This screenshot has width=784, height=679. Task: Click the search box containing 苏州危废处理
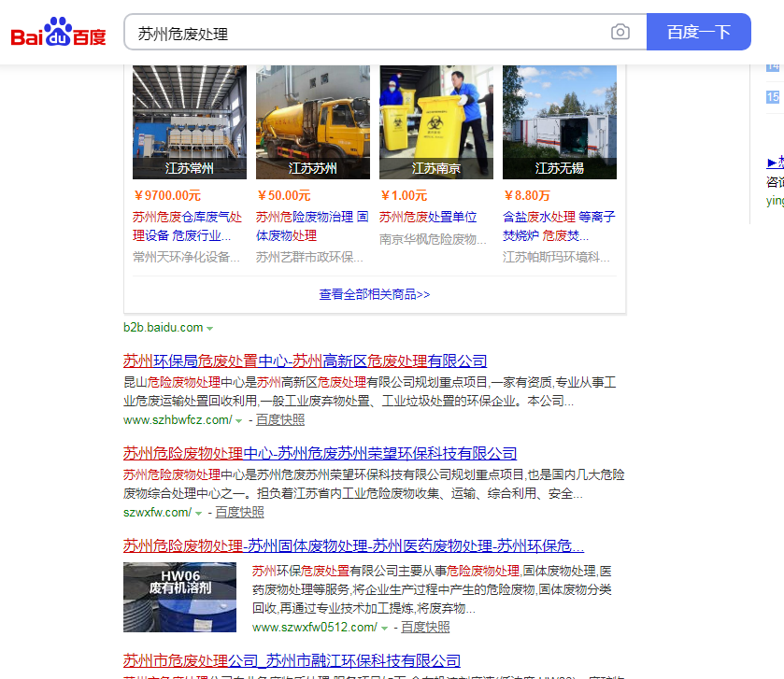click(364, 33)
